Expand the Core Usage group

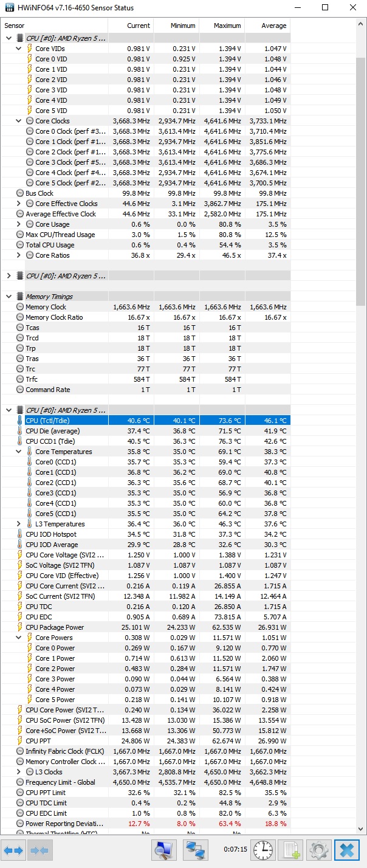click(x=19, y=224)
